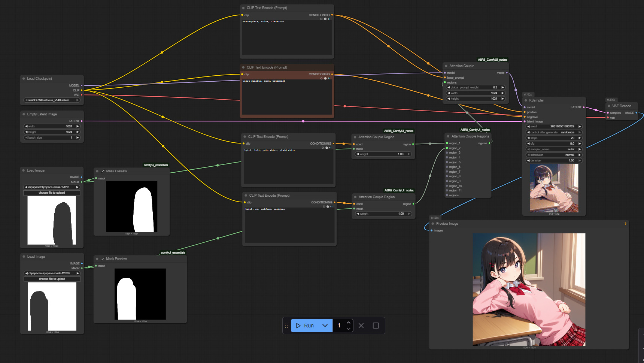Decrease the batch count stepper down arrow

[x=349, y=329]
